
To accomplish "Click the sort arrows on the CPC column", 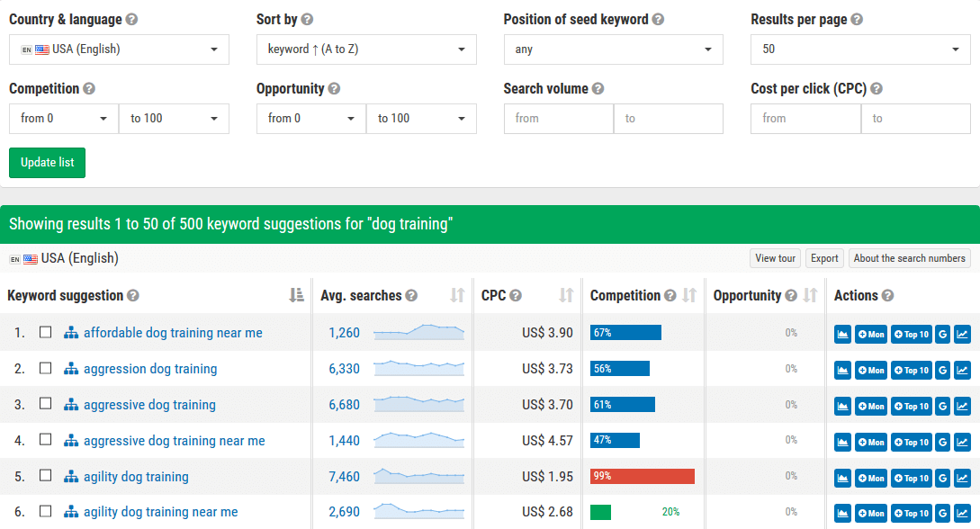I will [x=565, y=295].
